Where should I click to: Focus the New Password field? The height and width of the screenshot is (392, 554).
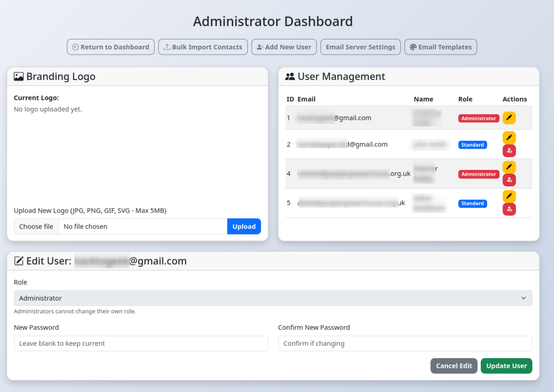pos(141,344)
